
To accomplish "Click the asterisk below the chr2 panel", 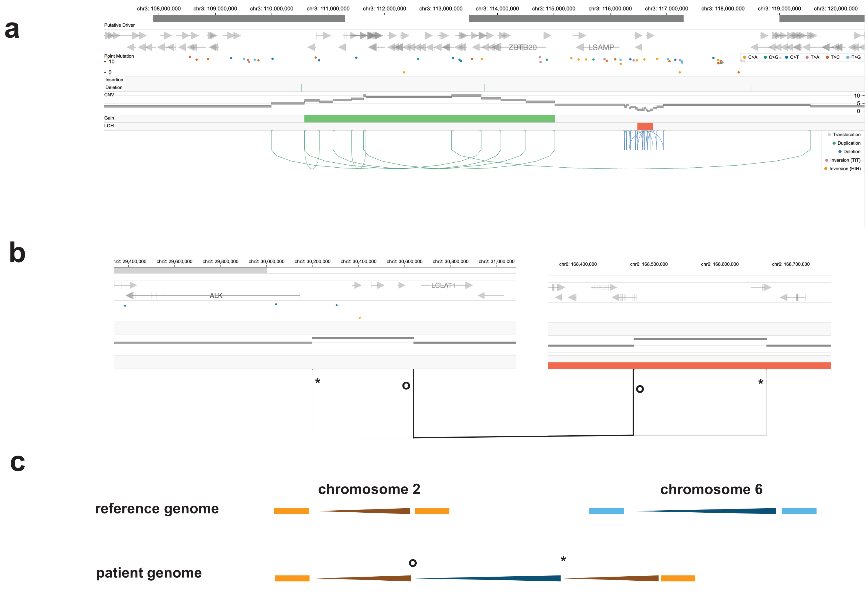I will [x=317, y=382].
